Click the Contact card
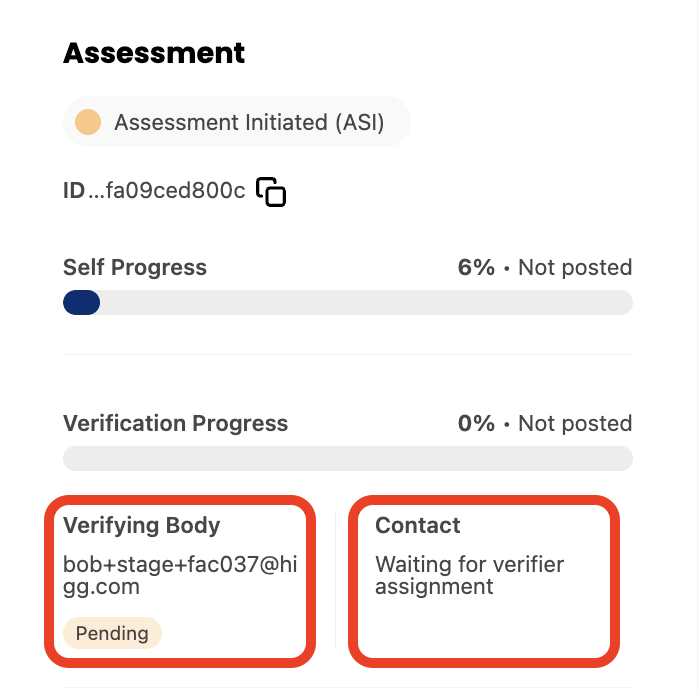The height and width of the screenshot is (694, 700). 484,581
